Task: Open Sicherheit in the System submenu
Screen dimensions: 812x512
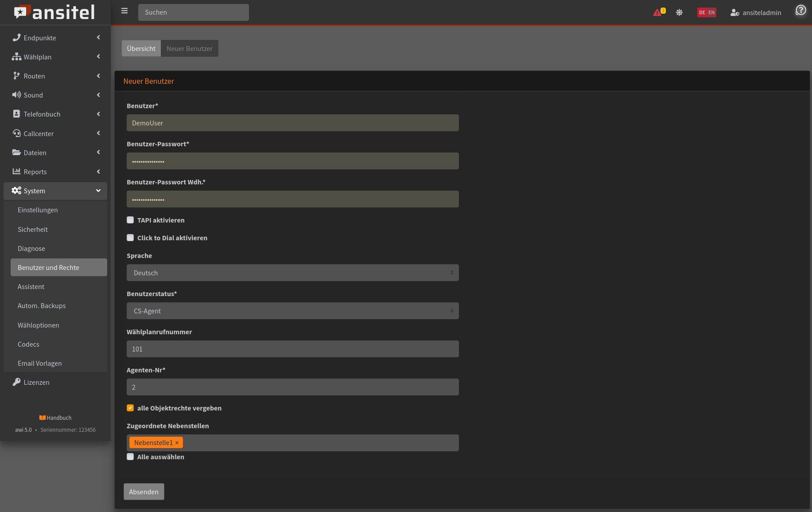Action: coord(33,229)
